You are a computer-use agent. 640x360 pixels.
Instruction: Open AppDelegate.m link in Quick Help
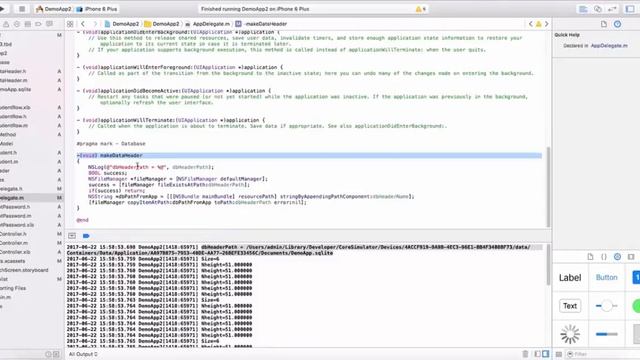tap(609, 46)
